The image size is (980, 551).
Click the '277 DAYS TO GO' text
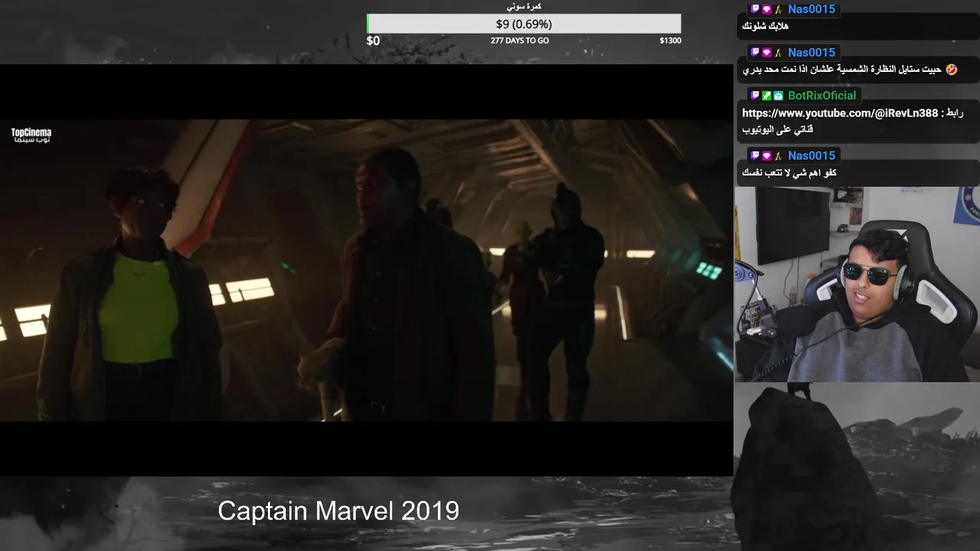tap(520, 41)
